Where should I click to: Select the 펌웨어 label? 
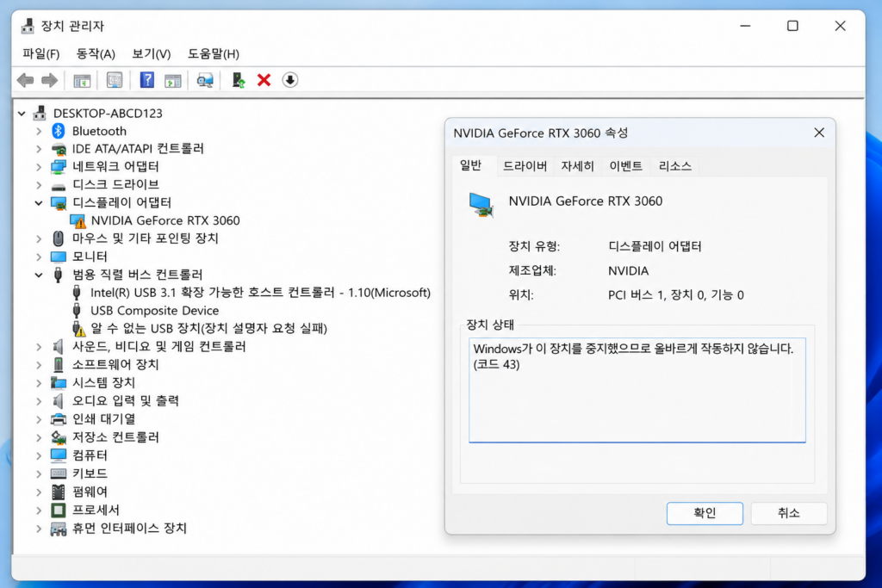90,492
